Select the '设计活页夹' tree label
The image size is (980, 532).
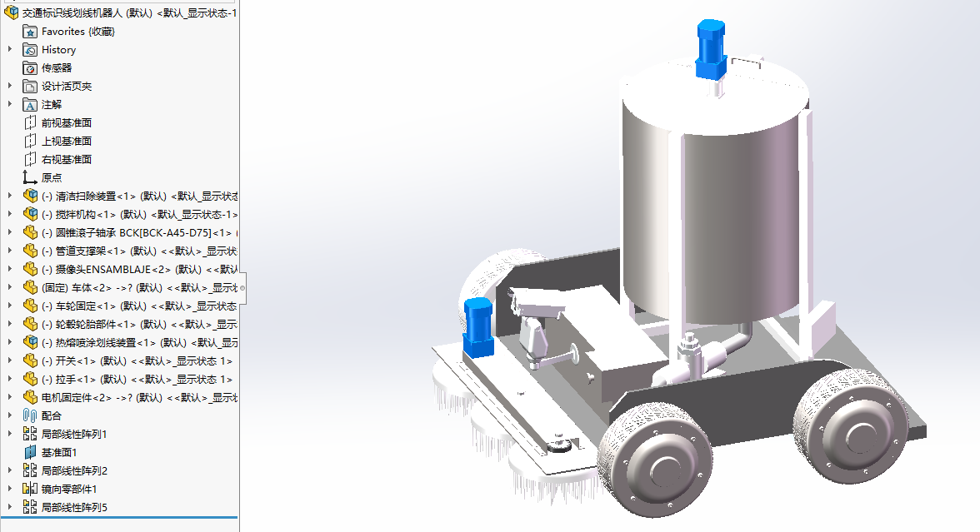click(x=67, y=87)
